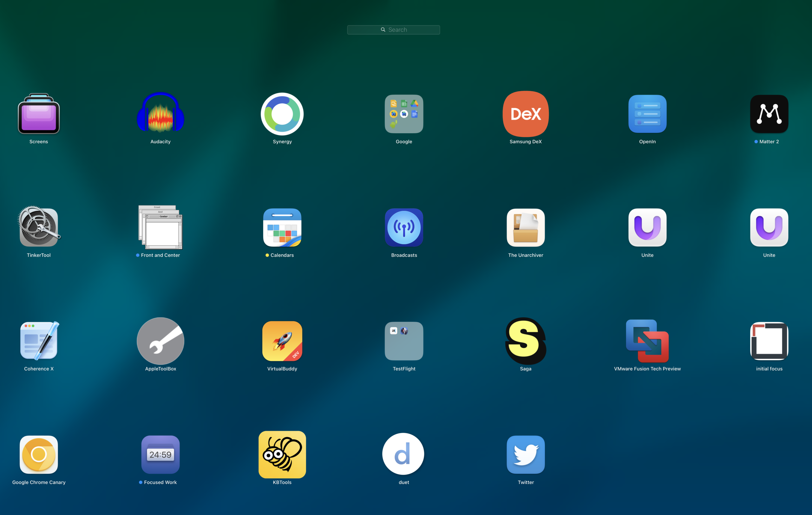
Task: Open the Synergy app icon
Action: pos(282,114)
